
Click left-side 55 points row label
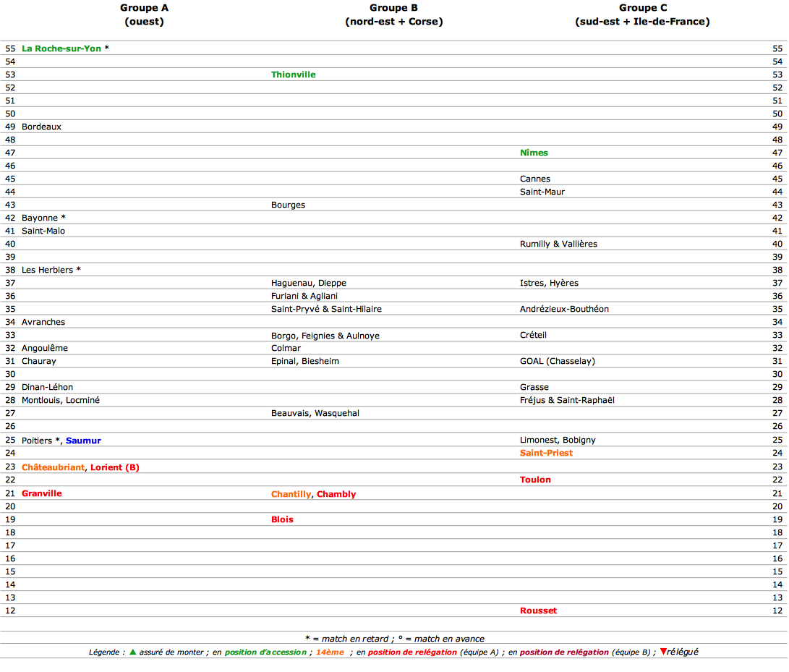point(10,49)
